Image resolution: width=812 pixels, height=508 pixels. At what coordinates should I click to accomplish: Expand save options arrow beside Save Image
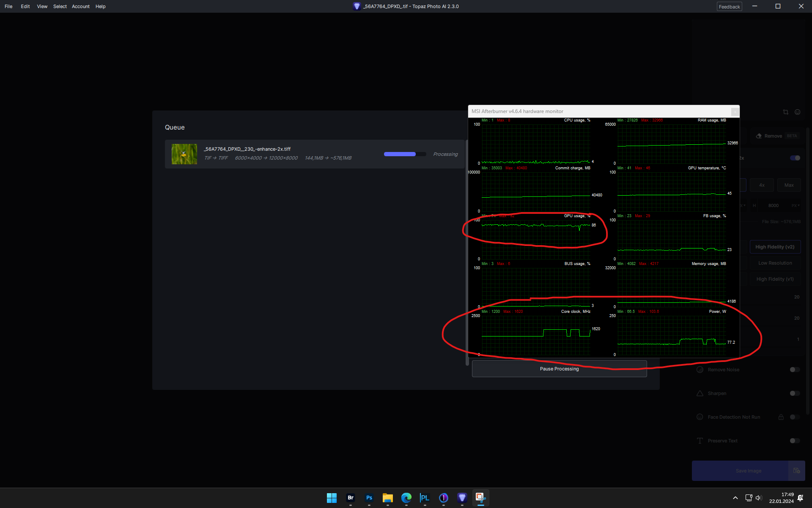point(796,471)
